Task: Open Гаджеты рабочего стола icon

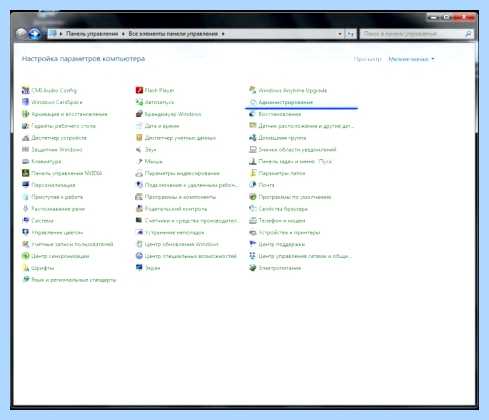Action: 26,126
